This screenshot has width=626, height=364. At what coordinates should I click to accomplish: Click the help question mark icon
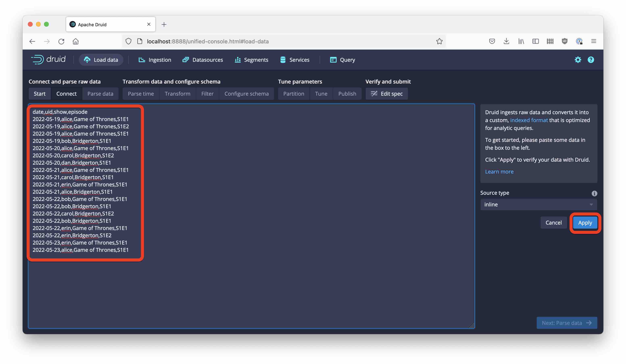pos(591,60)
